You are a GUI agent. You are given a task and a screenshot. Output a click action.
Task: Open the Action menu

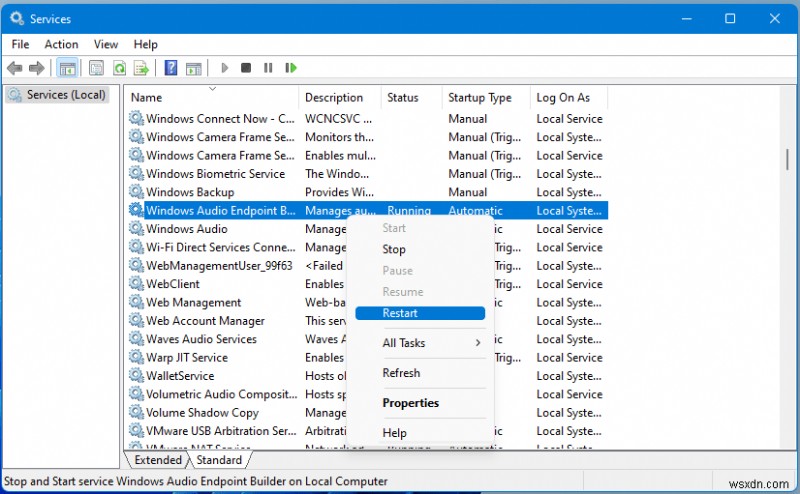pos(61,44)
